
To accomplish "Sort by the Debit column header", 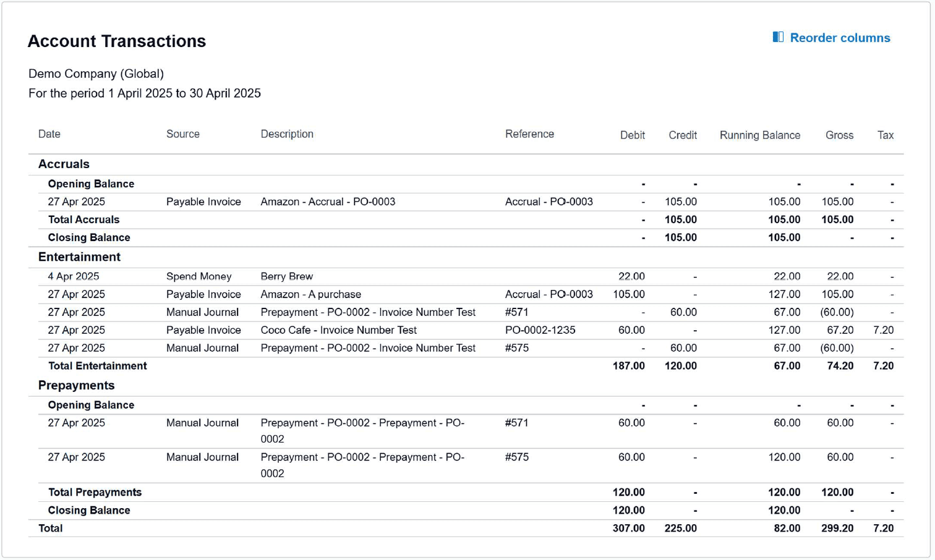I will point(632,135).
